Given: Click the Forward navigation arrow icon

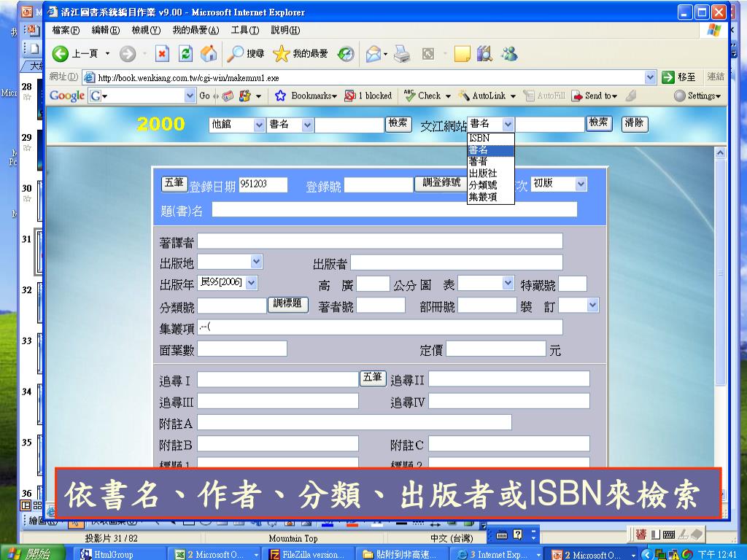Looking at the screenshot, I should (x=127, y=54).
